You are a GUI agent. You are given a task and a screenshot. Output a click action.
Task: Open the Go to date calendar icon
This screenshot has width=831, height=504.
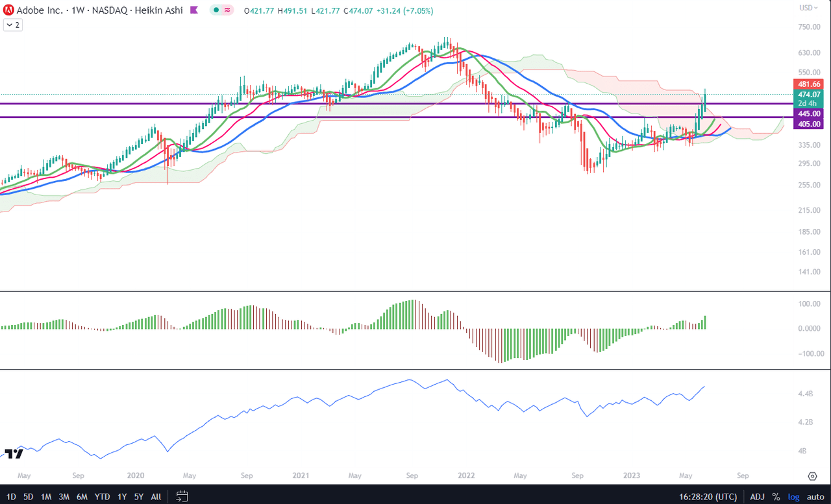(x=182, y=496)
